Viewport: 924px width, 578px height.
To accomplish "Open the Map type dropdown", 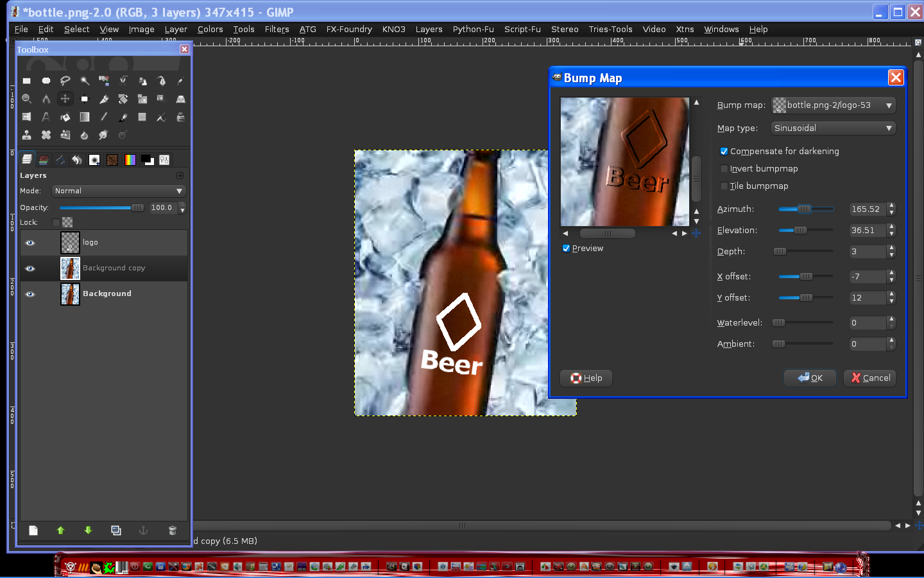I will (x=832, y=128).
